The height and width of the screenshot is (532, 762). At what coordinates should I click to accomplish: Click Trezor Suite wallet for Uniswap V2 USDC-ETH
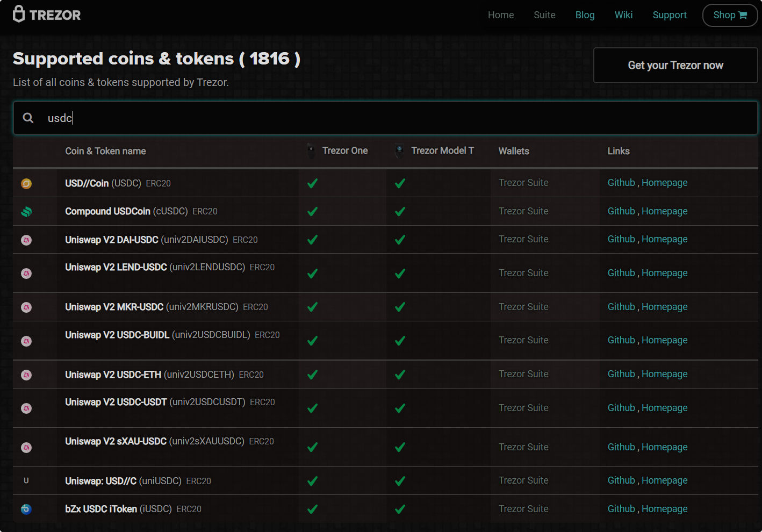(523, 374)
